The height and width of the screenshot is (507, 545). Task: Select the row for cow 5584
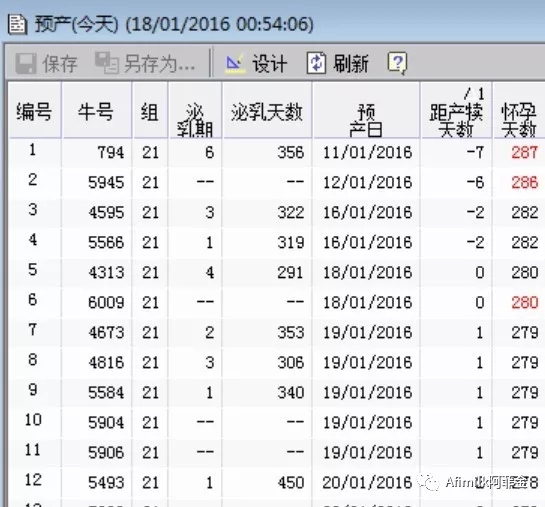(276, 393)
